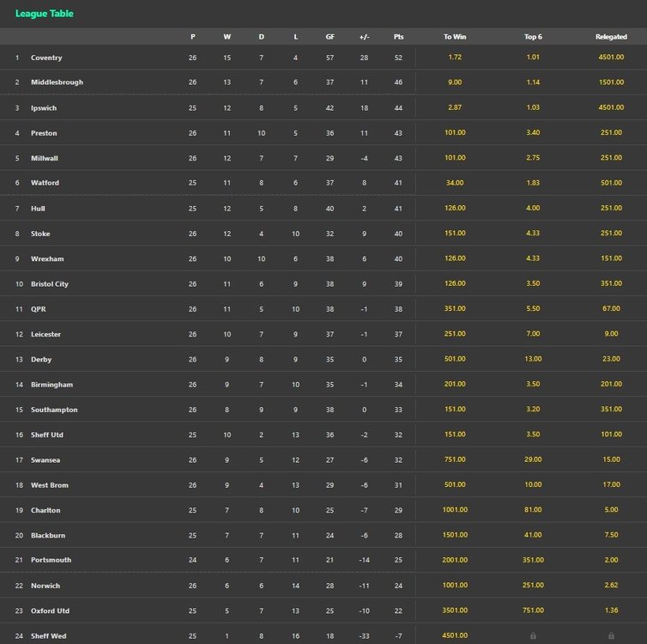Select Oxford Utd Relegated odds 1.36
Screen dimensions: 647x644
(x=611, y=611)
